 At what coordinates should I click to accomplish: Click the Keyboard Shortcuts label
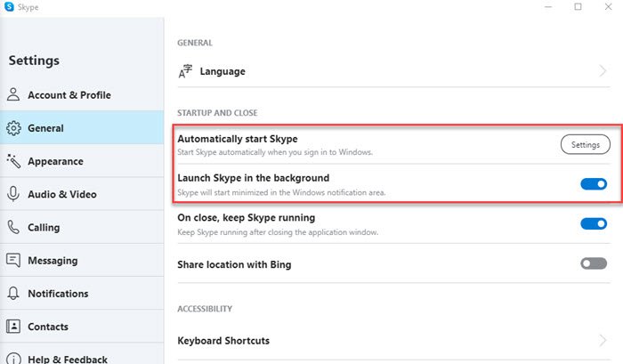tap(223, 340)
